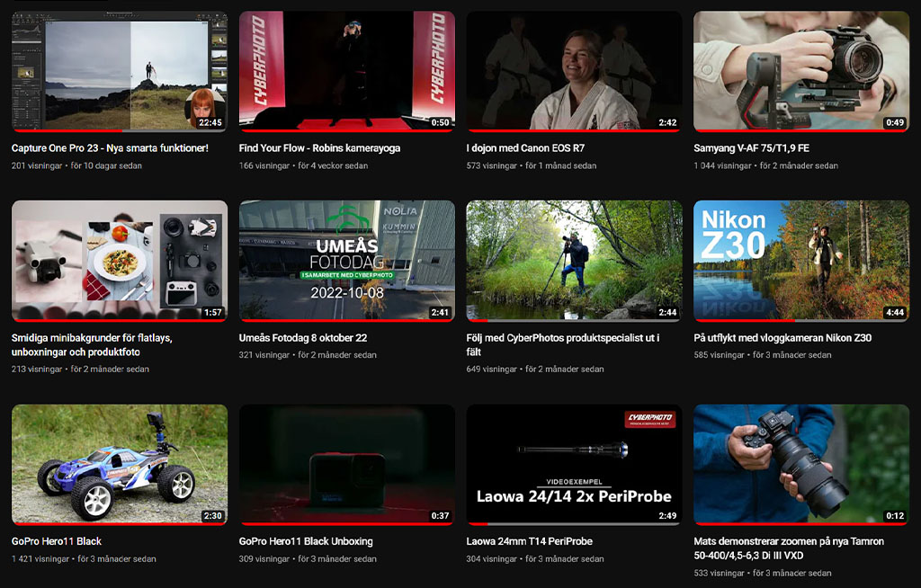This screenshot has height=588, width=921.
Task: Click the Tamron 50-400 lens video thumbnail
Action: coord(800,464)
